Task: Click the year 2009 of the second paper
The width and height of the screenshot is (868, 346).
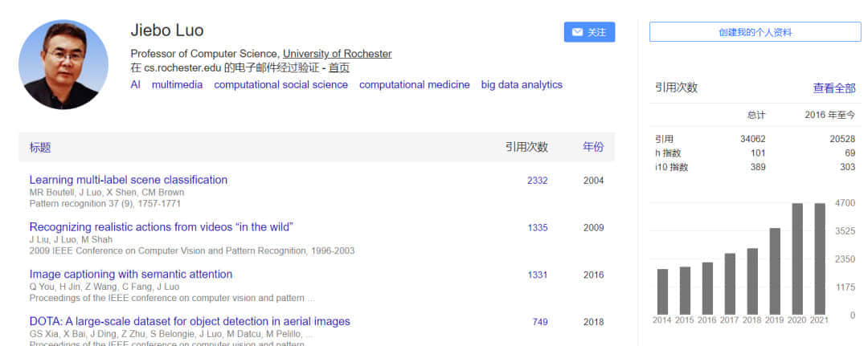Action: [x=593, y=228]
